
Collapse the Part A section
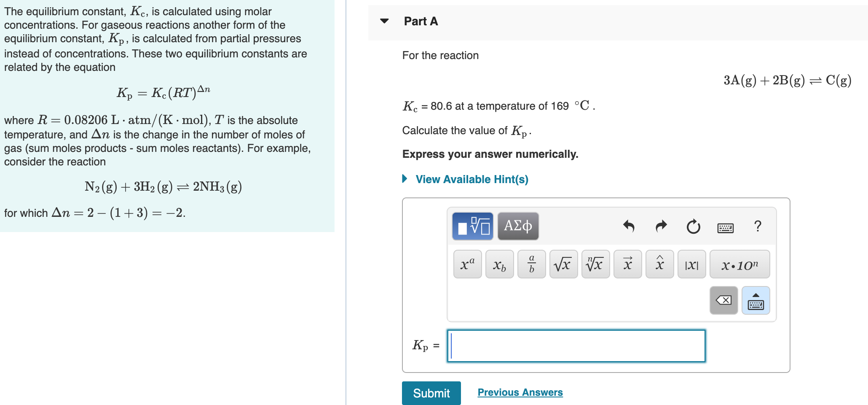coord(384,21)
